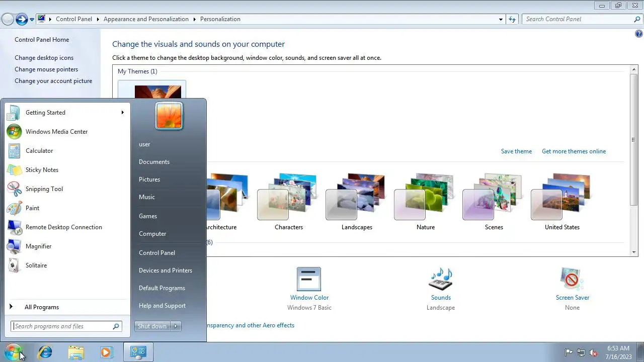Open Documents from Start menu
The image size is (644, 362).
tap(154, 162)
